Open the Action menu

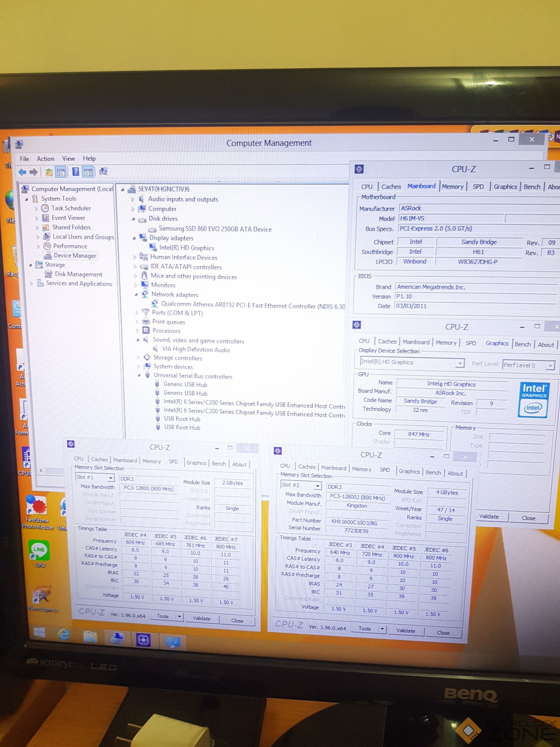pos(45,159)
